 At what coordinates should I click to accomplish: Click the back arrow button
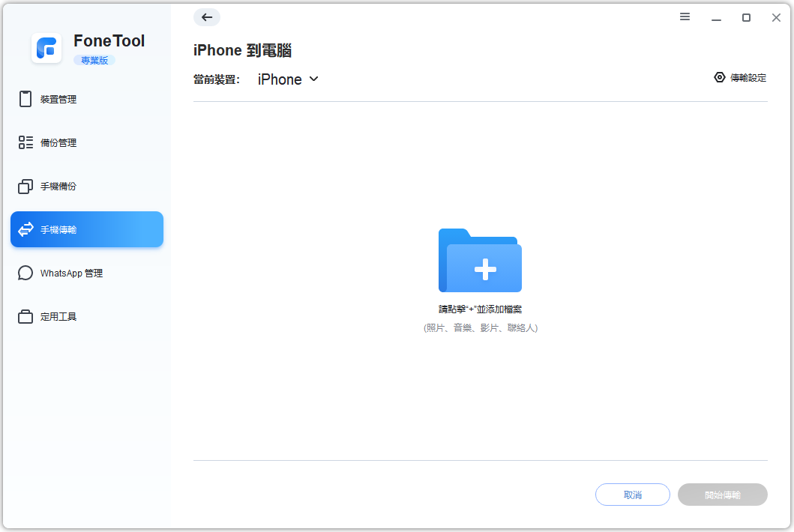click(x=207, y=17)
